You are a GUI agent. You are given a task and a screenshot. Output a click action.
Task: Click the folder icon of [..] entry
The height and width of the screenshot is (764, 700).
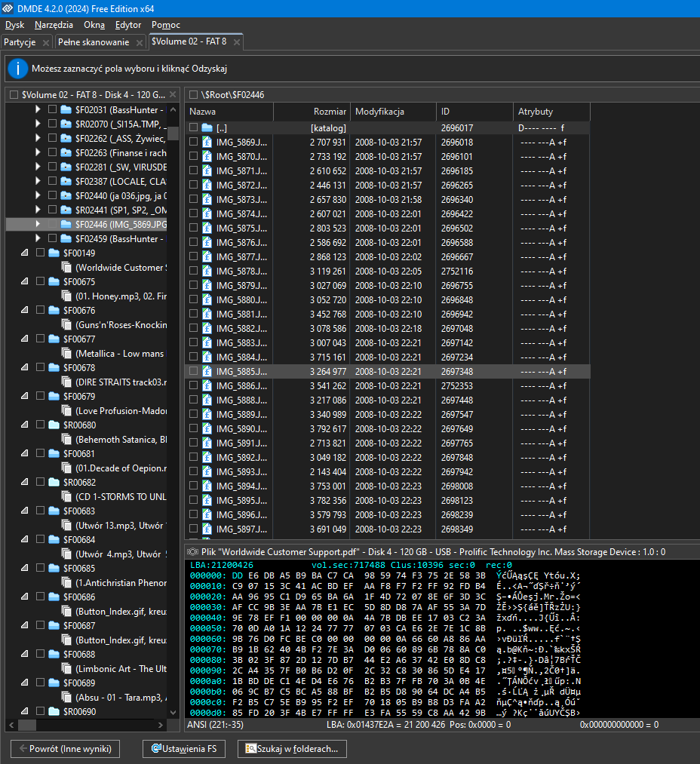click(207, 127)
